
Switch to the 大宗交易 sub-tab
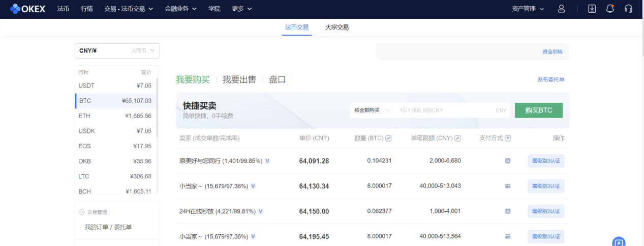[337, 27]
